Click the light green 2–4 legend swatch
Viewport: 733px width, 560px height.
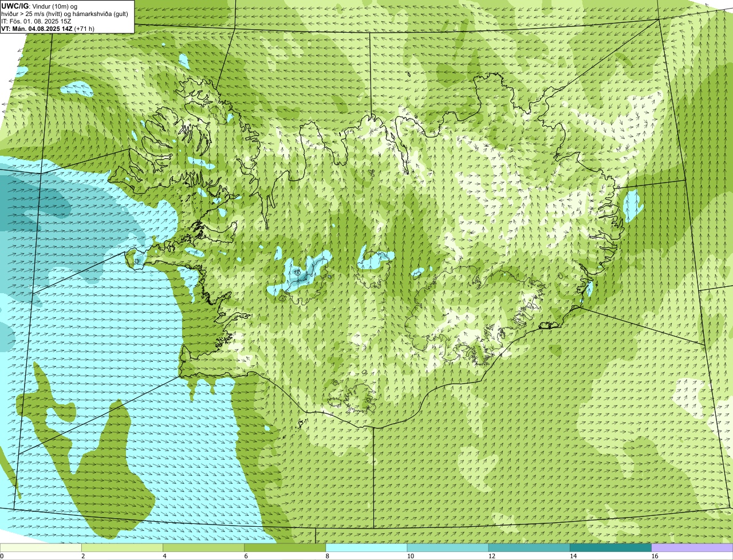pos(123,548)
